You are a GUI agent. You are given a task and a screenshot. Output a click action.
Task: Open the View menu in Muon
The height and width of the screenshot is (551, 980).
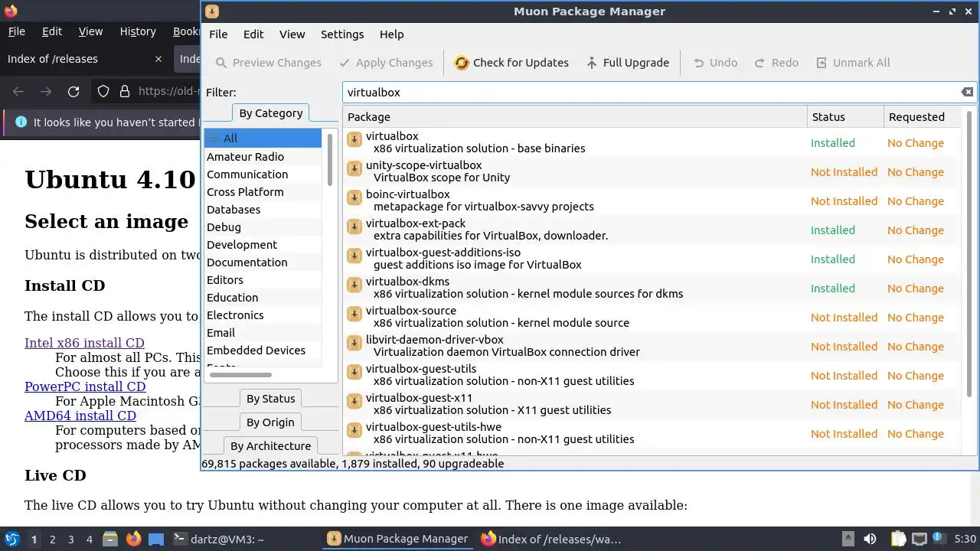[292, 34]
